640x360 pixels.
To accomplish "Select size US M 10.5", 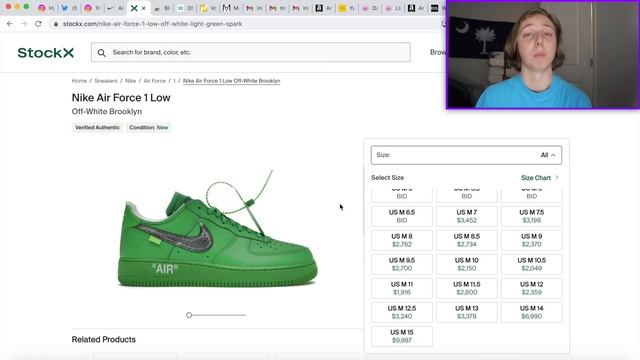I will [x=531, y=264].
